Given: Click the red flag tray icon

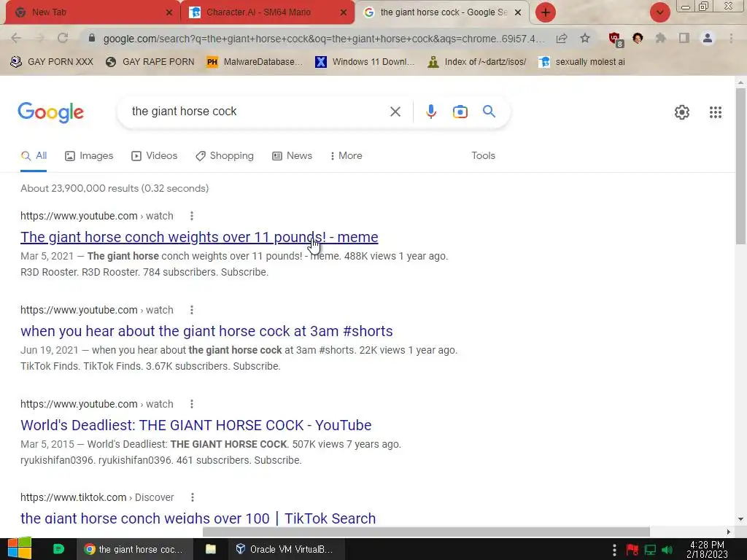Looking at the screenshot, I should pos(632,550).
